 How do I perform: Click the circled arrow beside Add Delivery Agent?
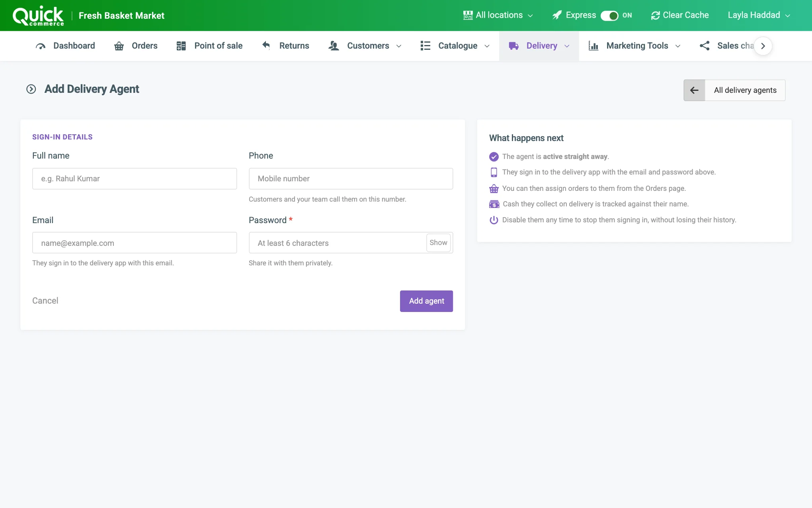point(31,89)
